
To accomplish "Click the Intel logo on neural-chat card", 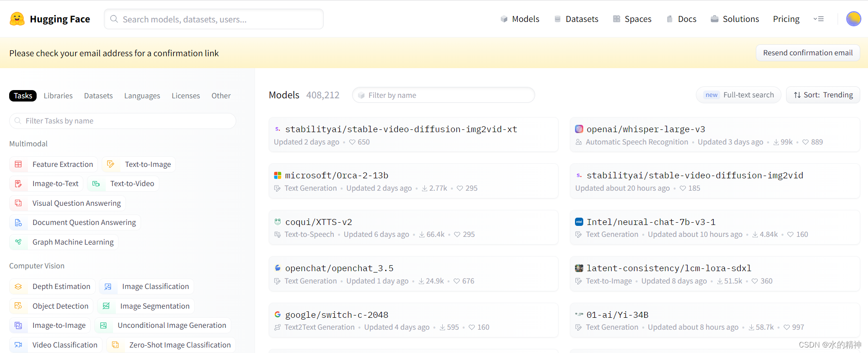I will point(579,222).
